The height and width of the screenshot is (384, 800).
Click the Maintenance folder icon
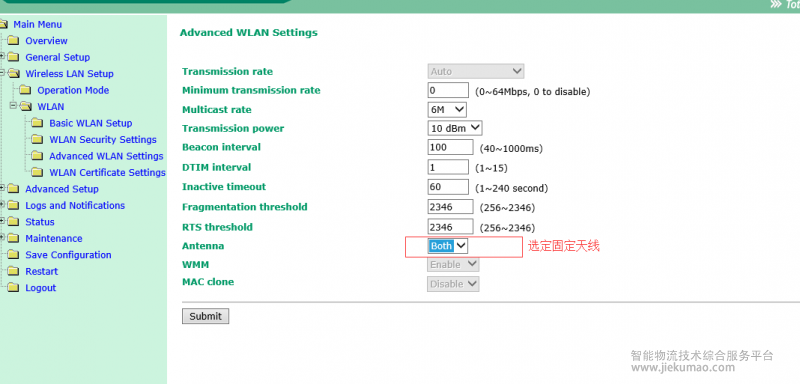[x=13, y=238]
